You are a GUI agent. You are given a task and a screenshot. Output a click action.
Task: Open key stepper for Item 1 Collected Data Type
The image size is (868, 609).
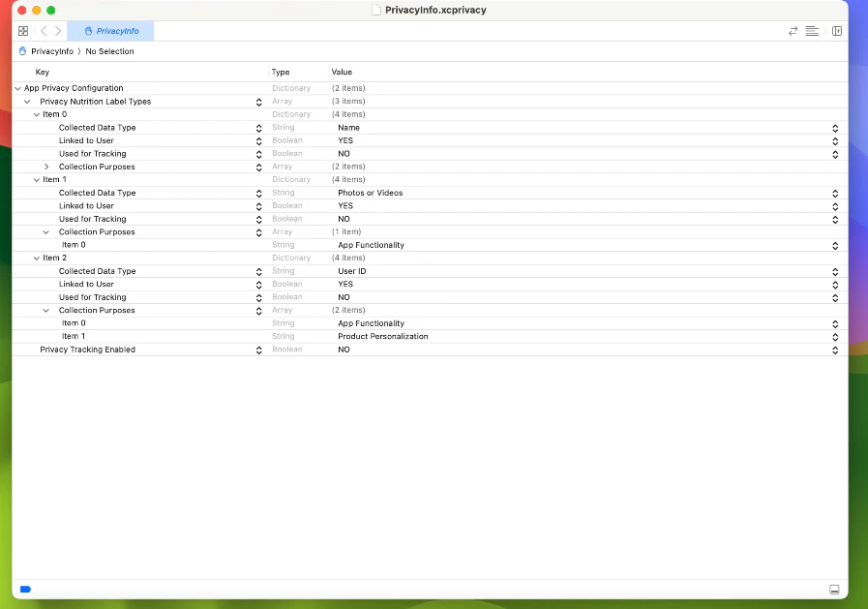(x=258, y=194)
